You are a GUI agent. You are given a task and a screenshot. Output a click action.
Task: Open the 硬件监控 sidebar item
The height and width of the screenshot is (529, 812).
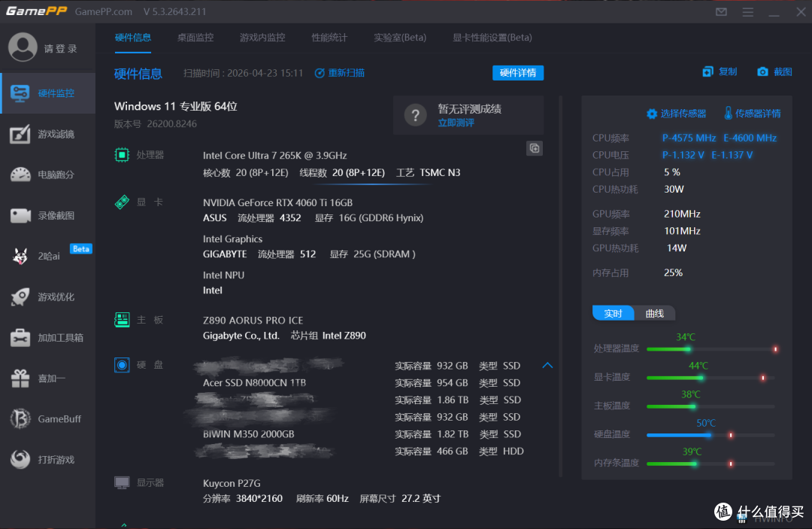[x=47, y=93]
